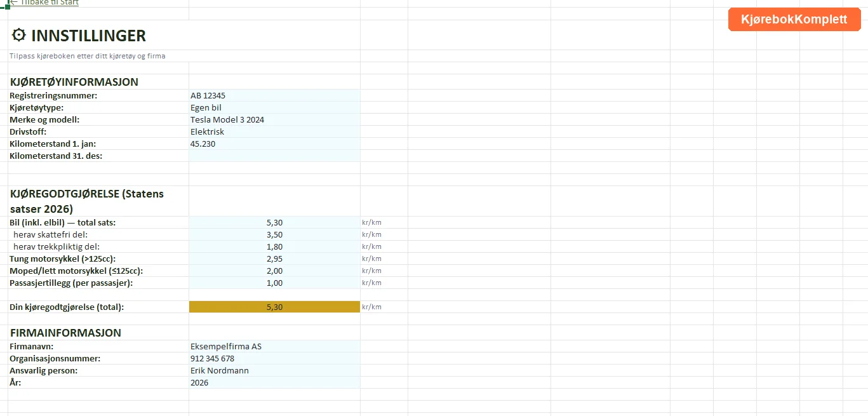868x416 pixels.
Task: Click the 'Drivstoff:' label
Action: pyautogui.click(x=28, y=132)
